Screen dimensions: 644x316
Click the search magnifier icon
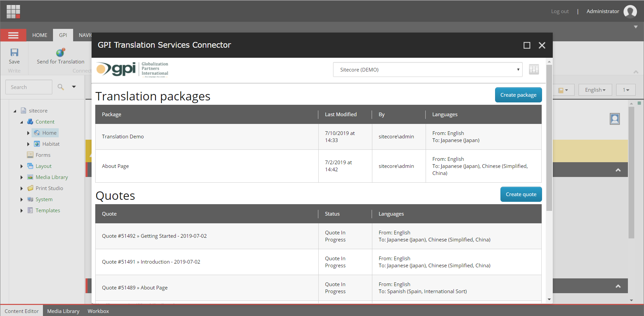pyautogui.click(x=61, y=87)
